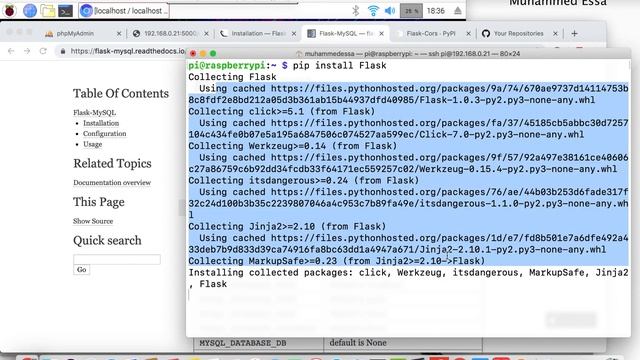The image size is (640, 360).
Task: Close the 192.168.0.21:5000 tab
Action: click(206, 33)
